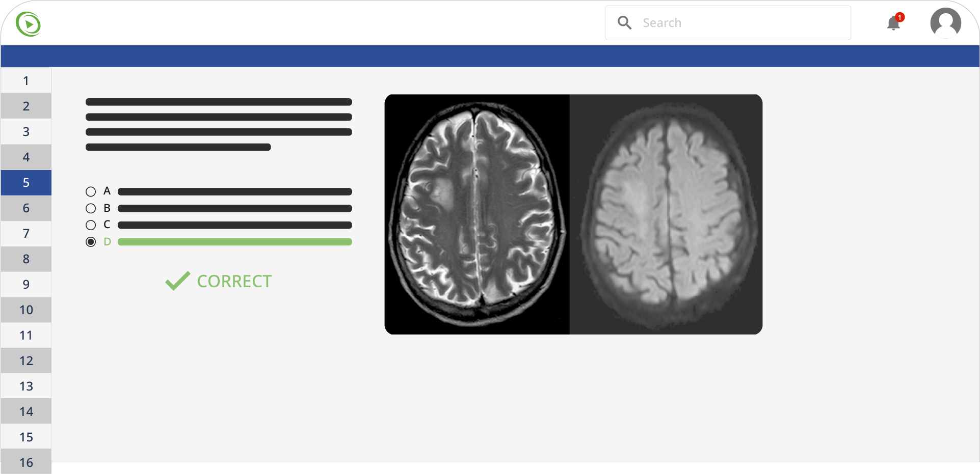Click the magnifying glass search icon

click(625, 22)
